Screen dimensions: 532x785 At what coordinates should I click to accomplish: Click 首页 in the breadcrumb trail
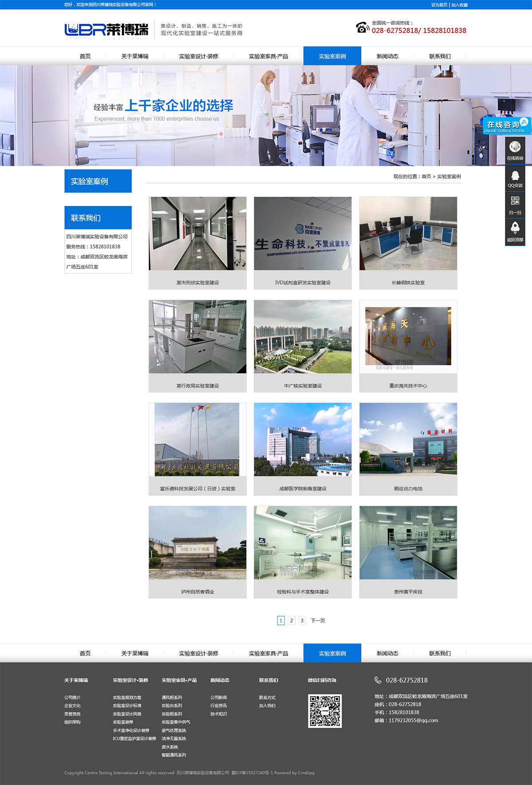(x=426, y=176)
